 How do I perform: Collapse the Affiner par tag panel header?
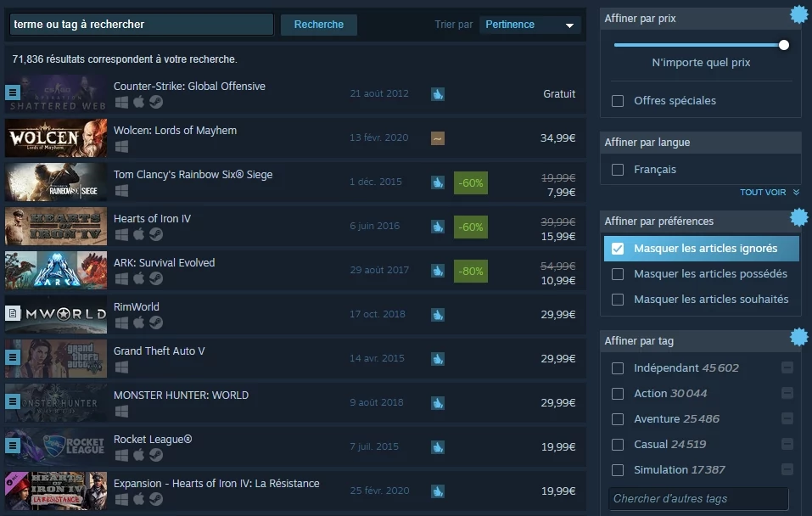coord(700,341)
